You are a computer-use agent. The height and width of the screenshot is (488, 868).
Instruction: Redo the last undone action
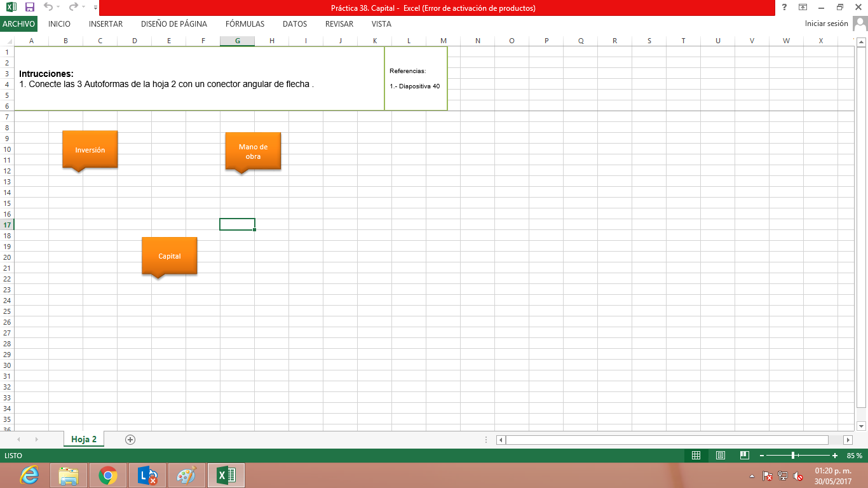73,8
